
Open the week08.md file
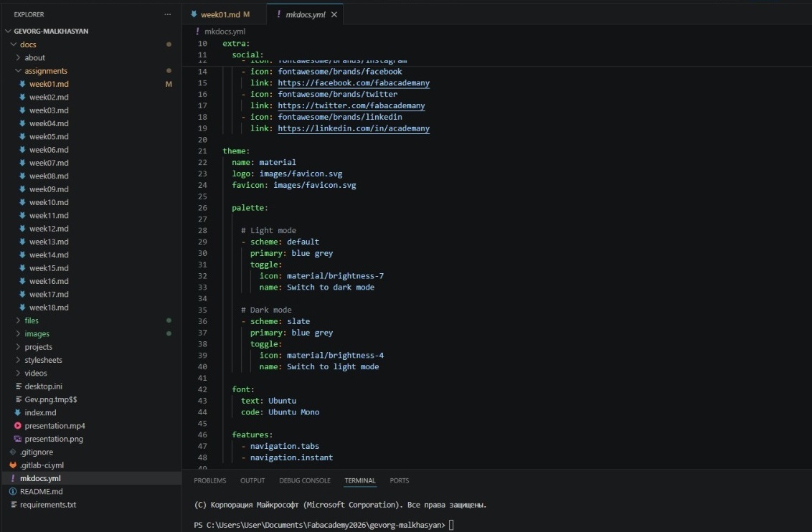point(49,176)
